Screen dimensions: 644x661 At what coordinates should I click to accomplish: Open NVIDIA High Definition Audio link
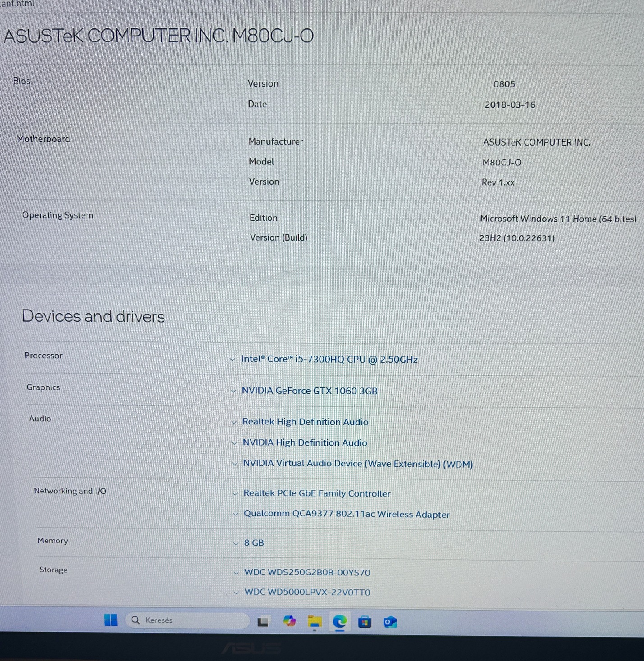(305, 442)
